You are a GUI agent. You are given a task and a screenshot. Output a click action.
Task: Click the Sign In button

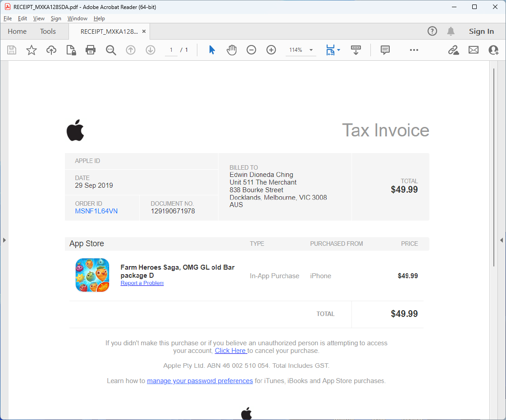pyautogui.click(x=481, y=31)
